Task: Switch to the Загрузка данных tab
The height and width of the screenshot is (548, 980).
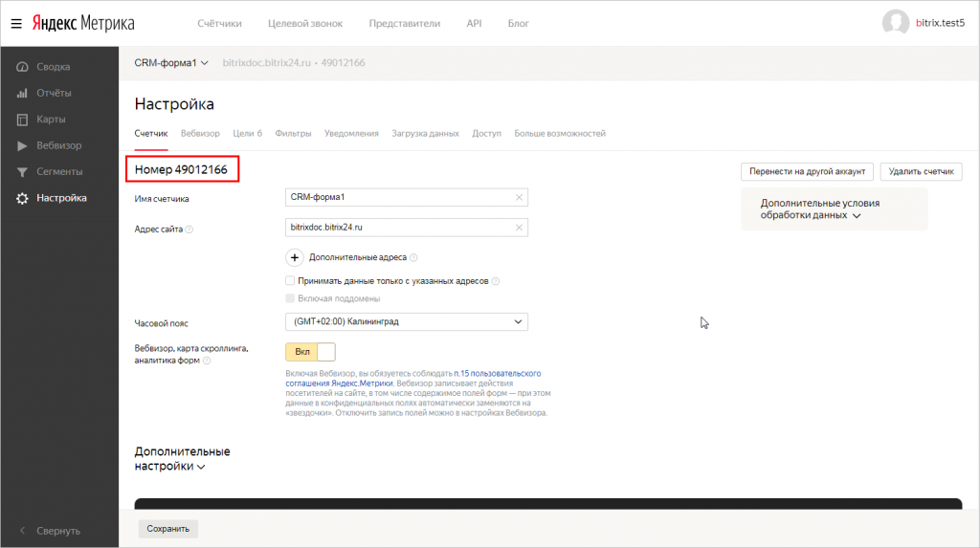Action: pos(425,134)
